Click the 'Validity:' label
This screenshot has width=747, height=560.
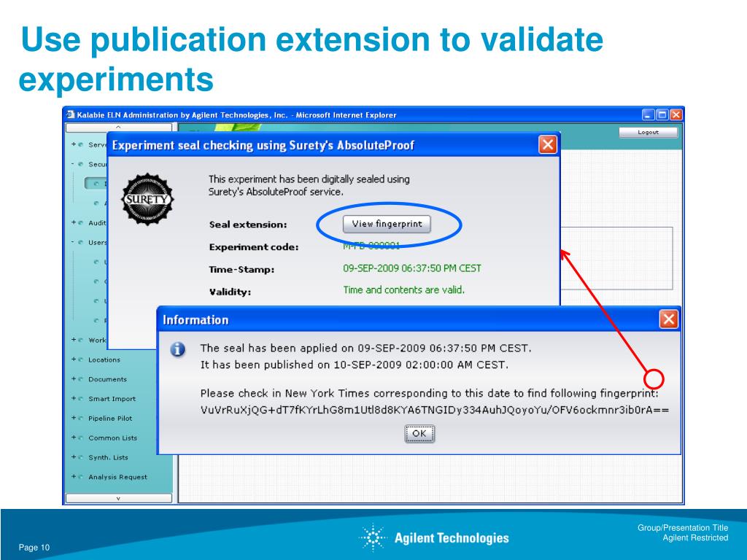230,292
